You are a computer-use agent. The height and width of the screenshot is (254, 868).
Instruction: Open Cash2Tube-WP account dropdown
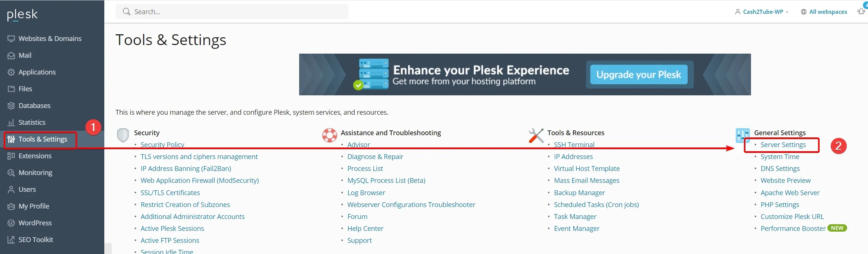coord(762,12)
